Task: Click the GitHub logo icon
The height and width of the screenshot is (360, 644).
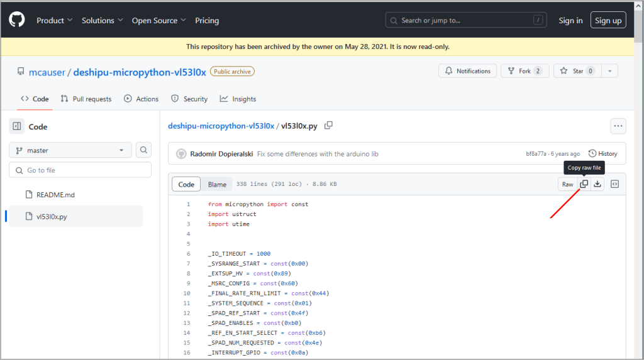Action: click(16, 20)
